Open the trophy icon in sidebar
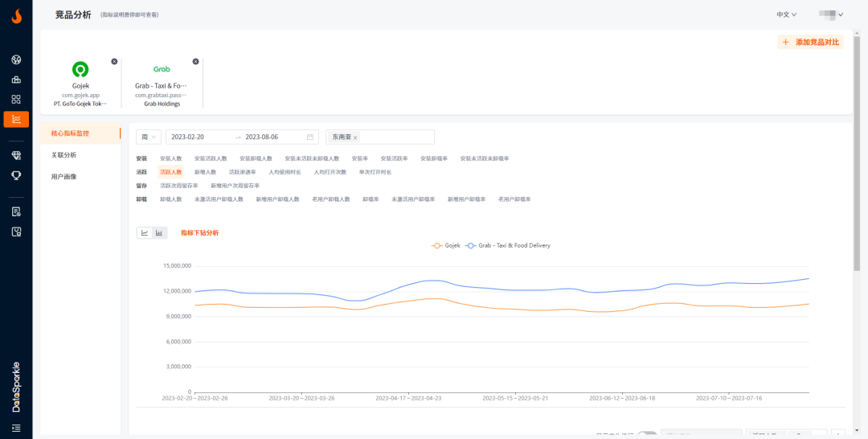The width and height of the screenshot is (868, 439). pyautogui.click(x=16, y=175)
